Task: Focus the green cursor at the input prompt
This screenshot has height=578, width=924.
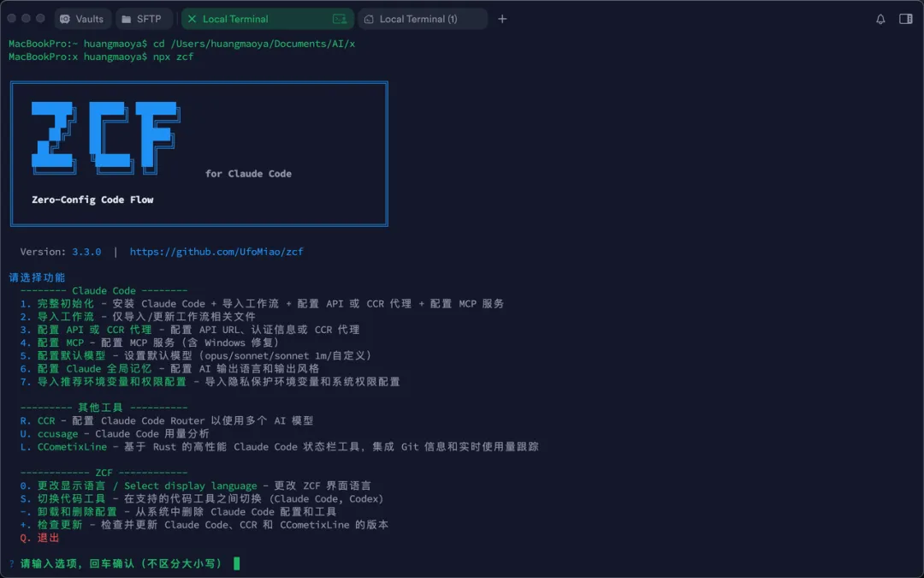Action: click(x=236, y=563)
